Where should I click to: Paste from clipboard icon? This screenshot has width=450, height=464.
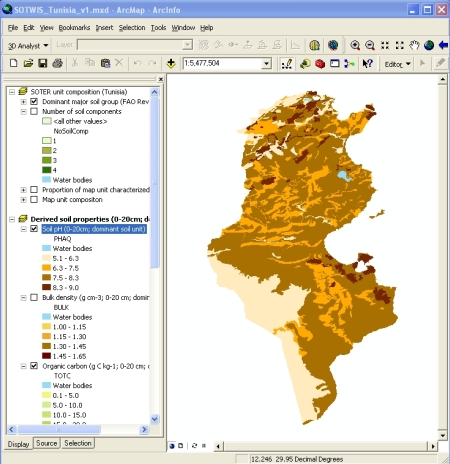tap(105, 63)
